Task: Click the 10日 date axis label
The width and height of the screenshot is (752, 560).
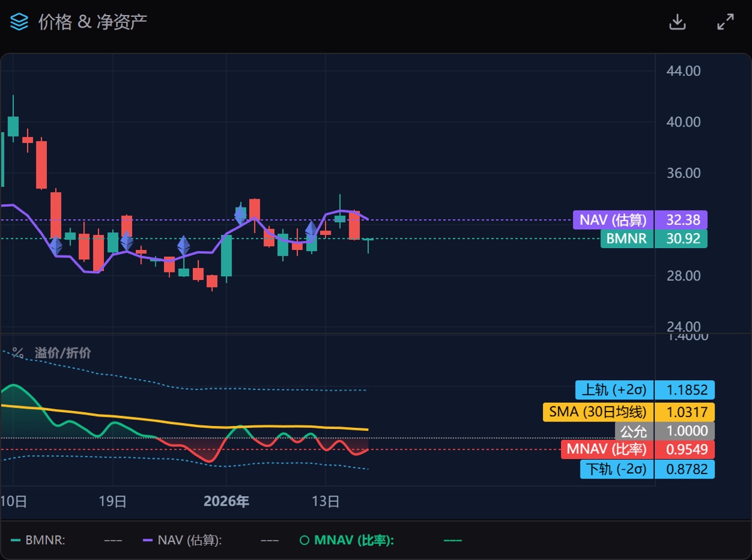Action: click(x=14, y=501)
